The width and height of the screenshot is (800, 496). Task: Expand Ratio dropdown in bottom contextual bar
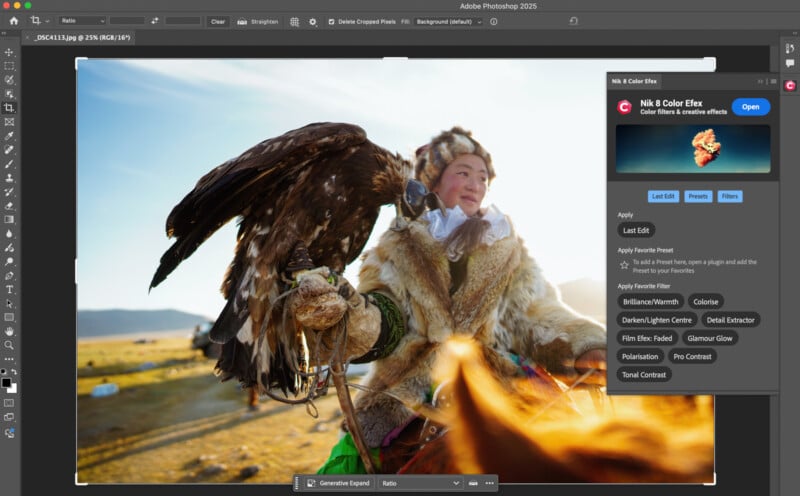(419, 483)
